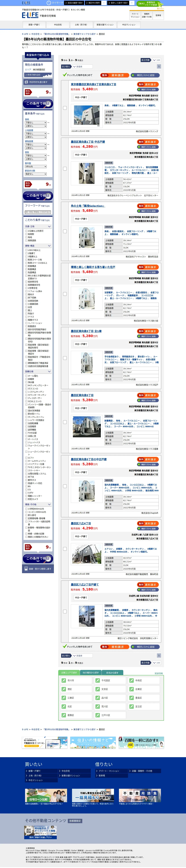186x868 pixels.
Task: Tick the 3階建以上 filter checkbox
Action: click(x=26, y=256)
